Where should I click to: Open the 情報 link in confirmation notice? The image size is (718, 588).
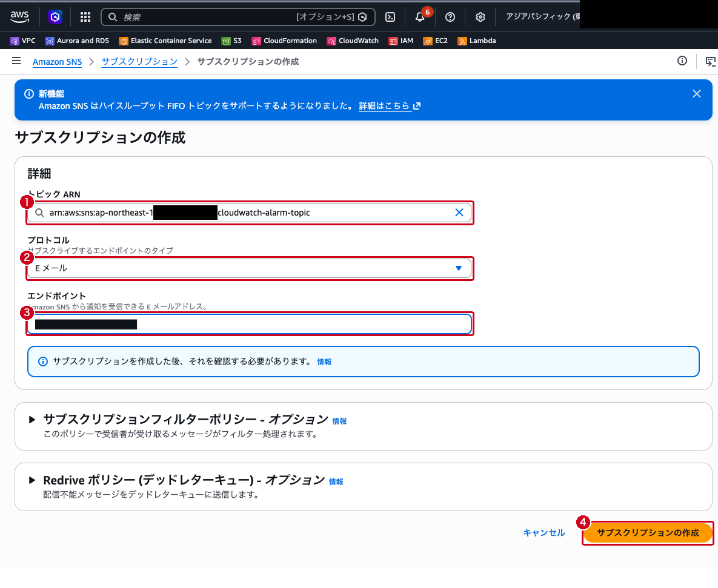[324, 362]
